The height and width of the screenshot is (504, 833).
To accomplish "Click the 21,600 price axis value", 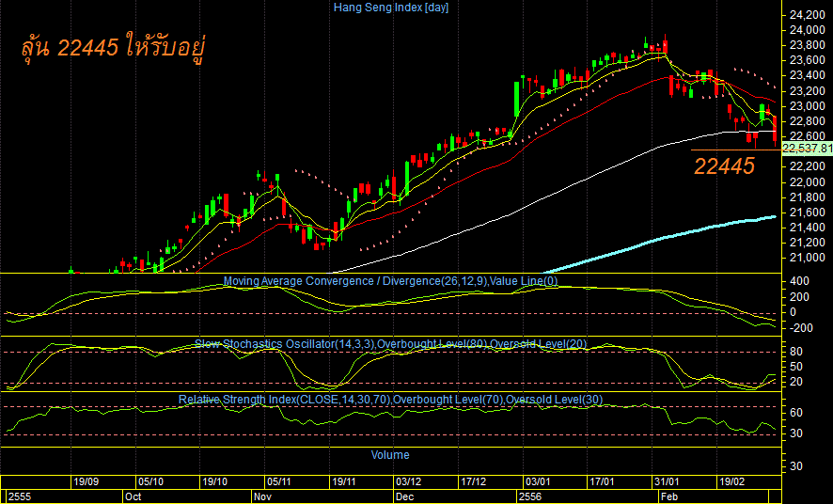I will (807, 213).
